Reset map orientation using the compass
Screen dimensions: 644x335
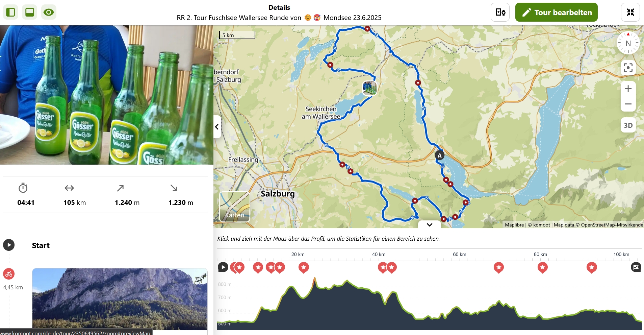(x=628, y=43)
